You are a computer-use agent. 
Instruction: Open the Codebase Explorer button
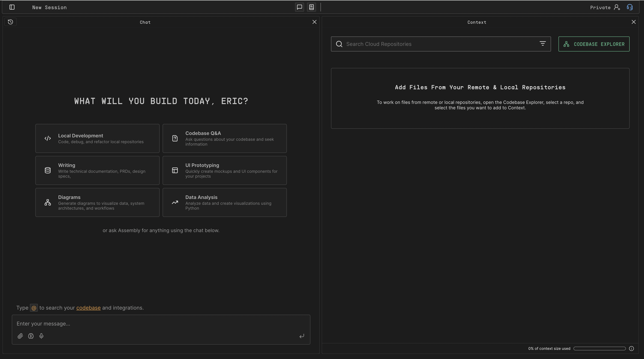pos(594,44)
